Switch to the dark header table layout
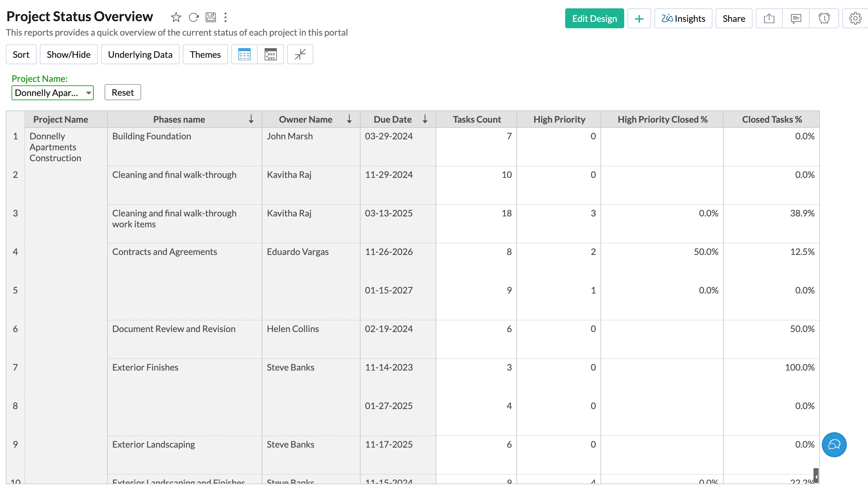This screenshot has height=490, width=868. tap(270, 54)
